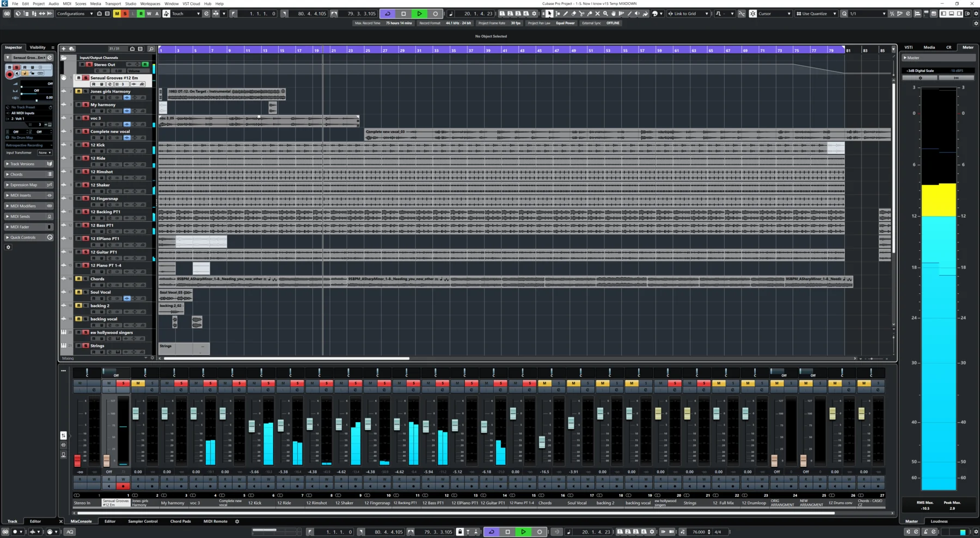Toggle Mute on Chords track
Image resolution: width=980 pixels, height=538 pixels.
[x=78, y=279]
